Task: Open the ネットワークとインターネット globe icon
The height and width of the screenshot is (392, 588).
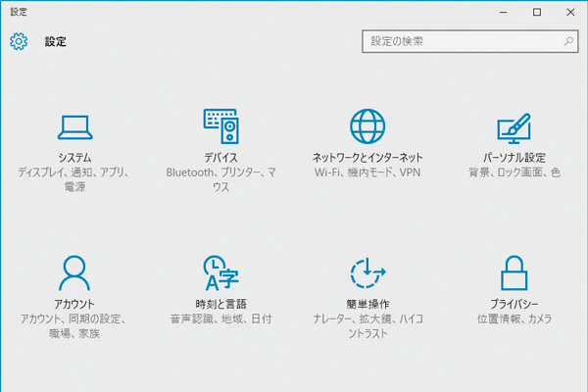Action: (x=367, y=126)
